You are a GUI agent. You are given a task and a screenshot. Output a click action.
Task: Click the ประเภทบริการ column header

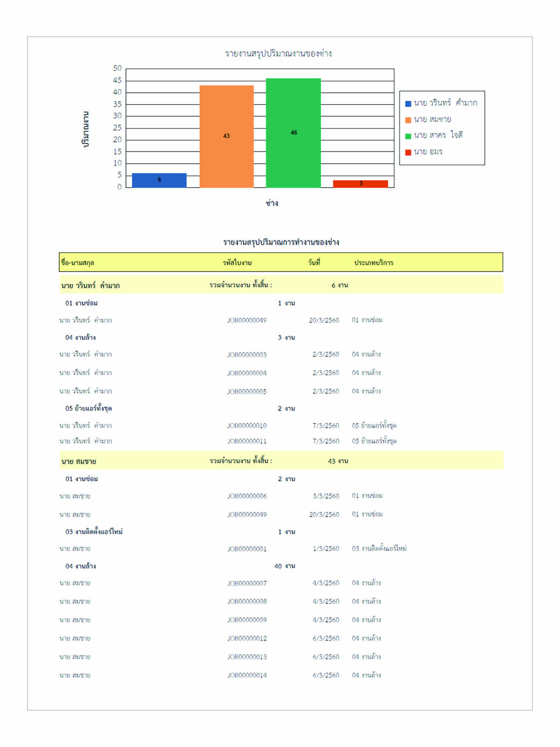[373, 263]
